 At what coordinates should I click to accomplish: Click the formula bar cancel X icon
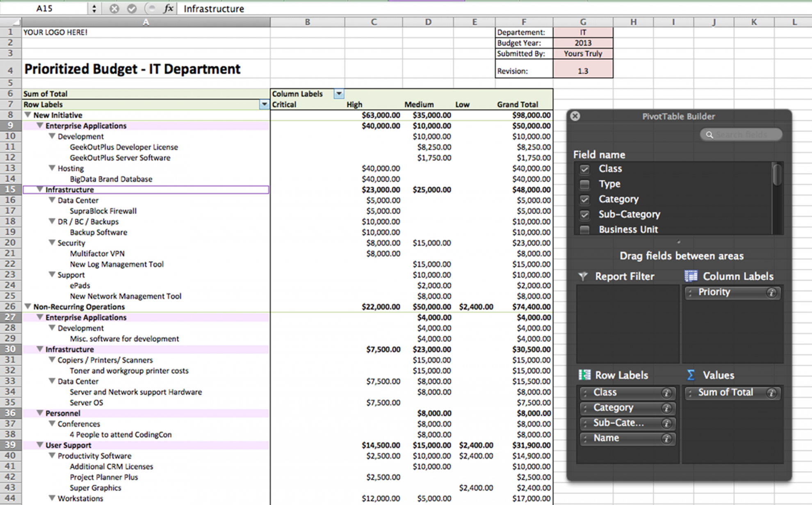click(114, 9)
